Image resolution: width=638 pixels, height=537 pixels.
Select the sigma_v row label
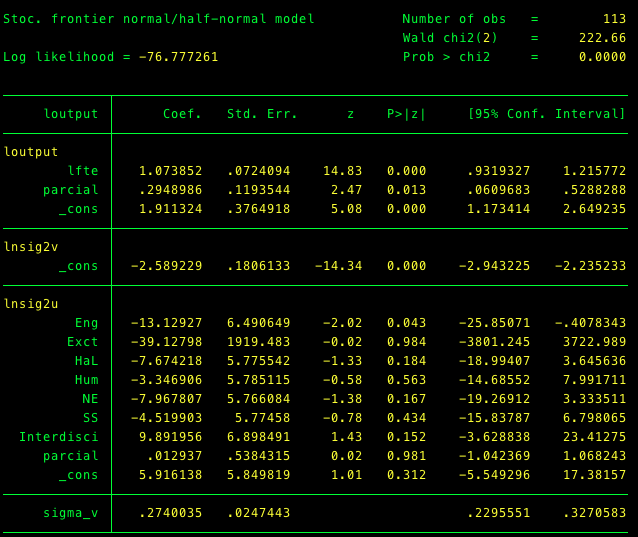point(70,513)
